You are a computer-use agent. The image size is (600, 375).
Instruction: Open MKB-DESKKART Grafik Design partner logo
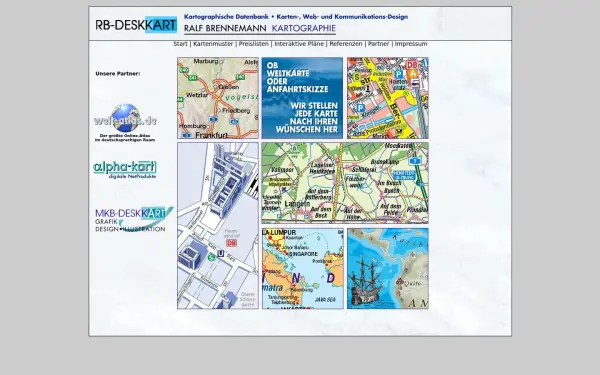click(x=134, y=219)
